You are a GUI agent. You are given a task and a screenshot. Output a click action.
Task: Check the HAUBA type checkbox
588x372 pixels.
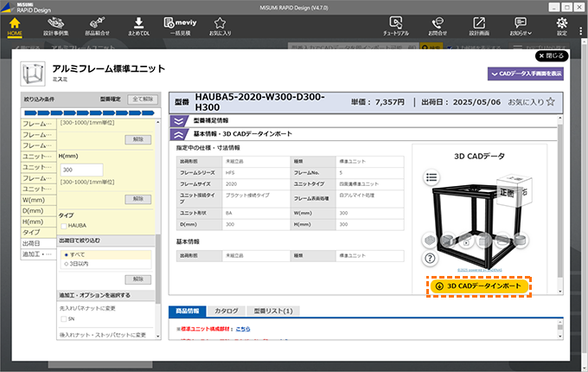point(63,226)
